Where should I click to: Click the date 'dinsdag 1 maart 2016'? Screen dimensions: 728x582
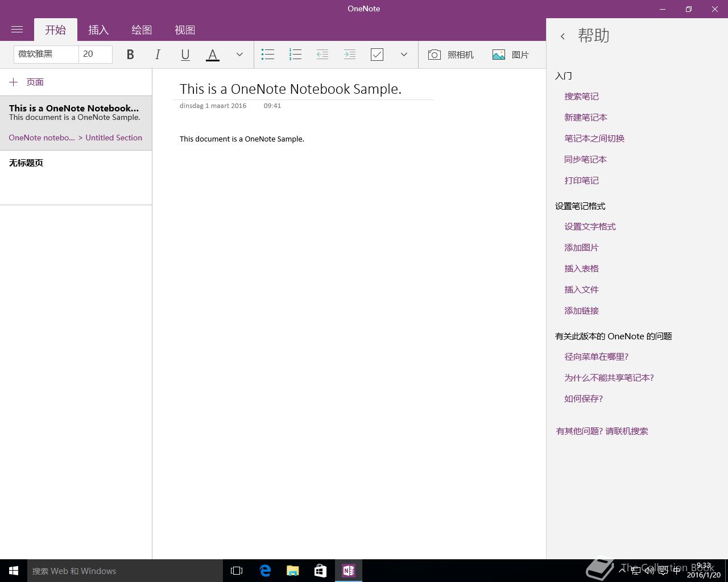[x=213, y=106]
